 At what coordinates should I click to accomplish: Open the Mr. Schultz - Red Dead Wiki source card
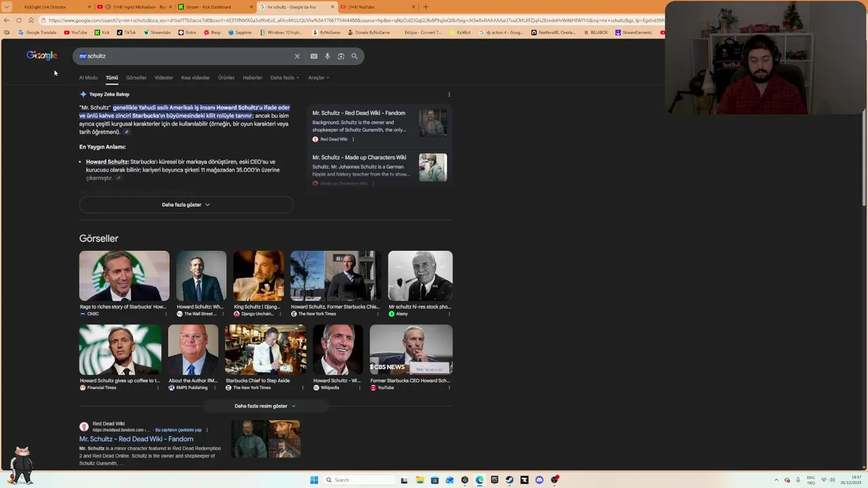[x=379, y=126]
